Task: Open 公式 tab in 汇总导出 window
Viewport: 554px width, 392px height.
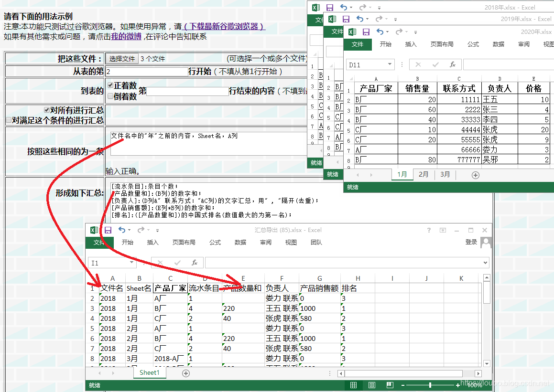Action: click(215, 243)
